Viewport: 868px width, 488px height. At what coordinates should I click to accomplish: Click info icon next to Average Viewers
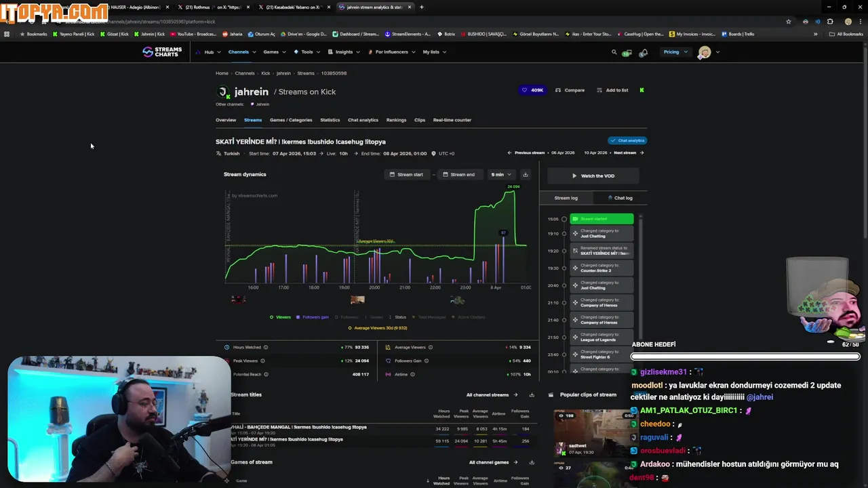click(431, 347)
